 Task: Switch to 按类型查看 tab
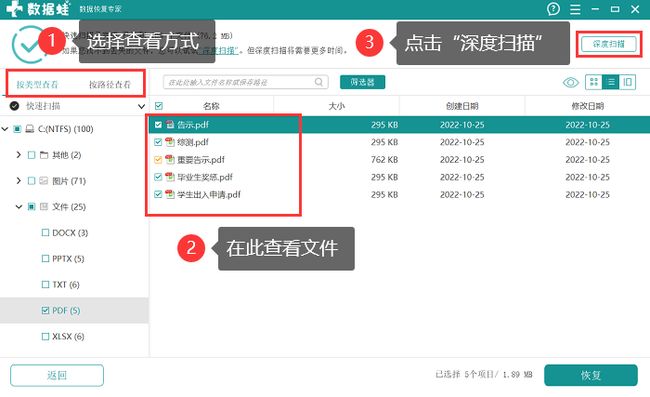[37, 85]
